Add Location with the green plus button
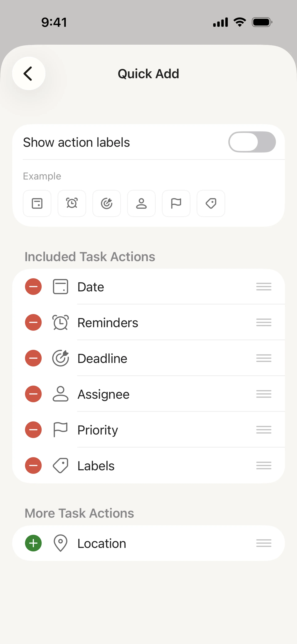 tap(33, 543)
